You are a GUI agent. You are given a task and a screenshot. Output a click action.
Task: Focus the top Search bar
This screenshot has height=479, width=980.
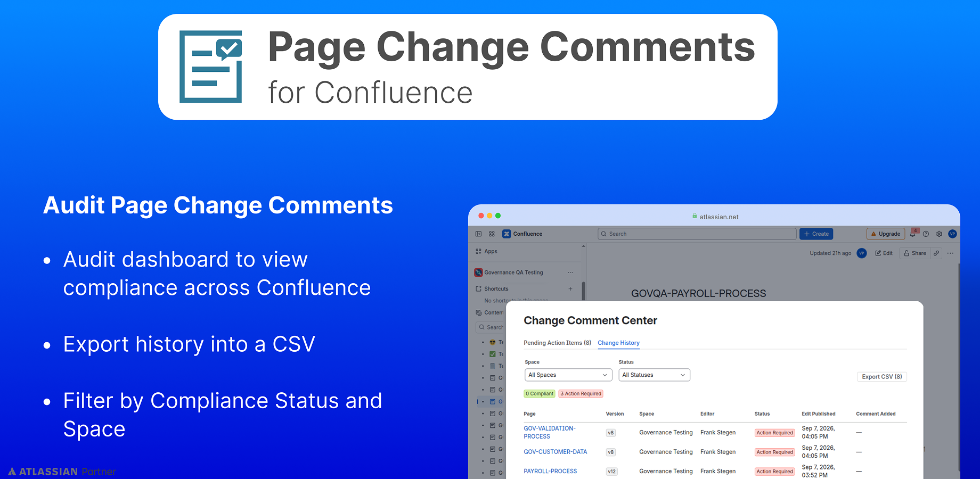pos(697,234)
